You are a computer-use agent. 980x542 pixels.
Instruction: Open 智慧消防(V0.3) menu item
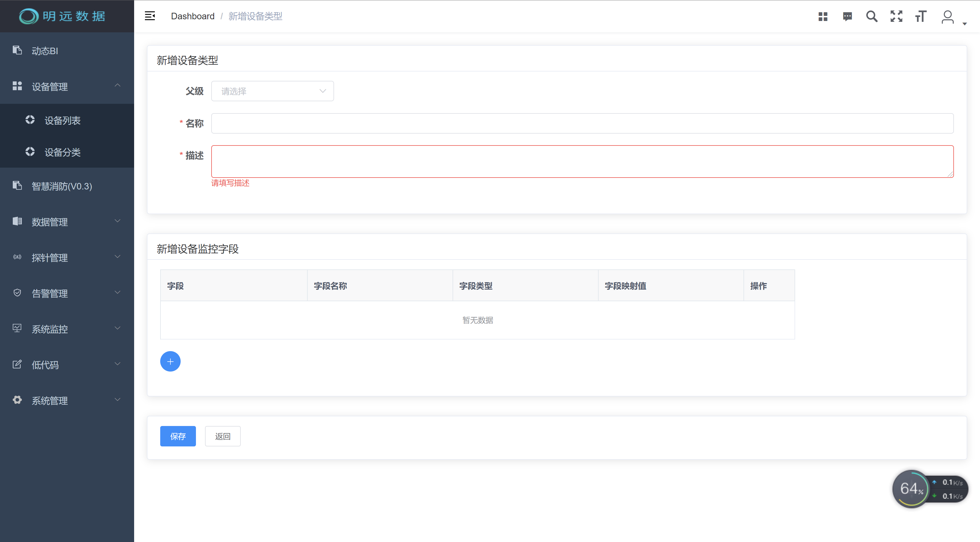click(x=67, y=186)
